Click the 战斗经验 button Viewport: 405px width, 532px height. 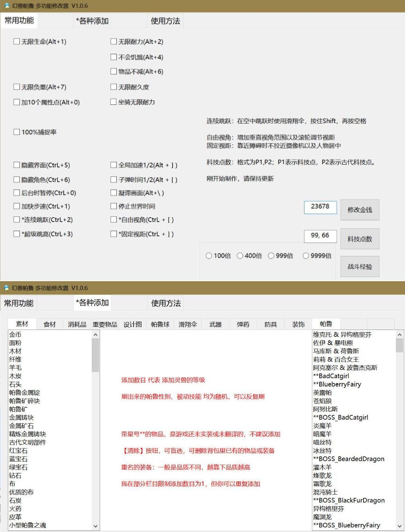[x=360, y=267]
